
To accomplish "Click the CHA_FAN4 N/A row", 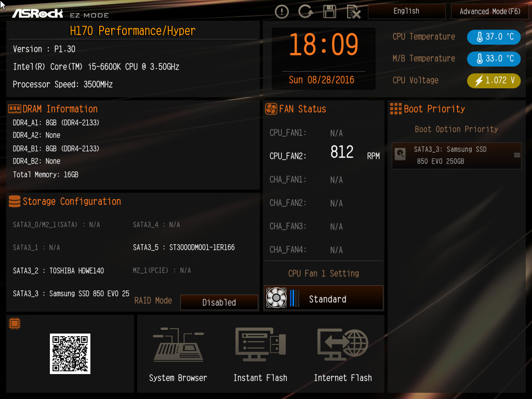I will tap(306, 250).
